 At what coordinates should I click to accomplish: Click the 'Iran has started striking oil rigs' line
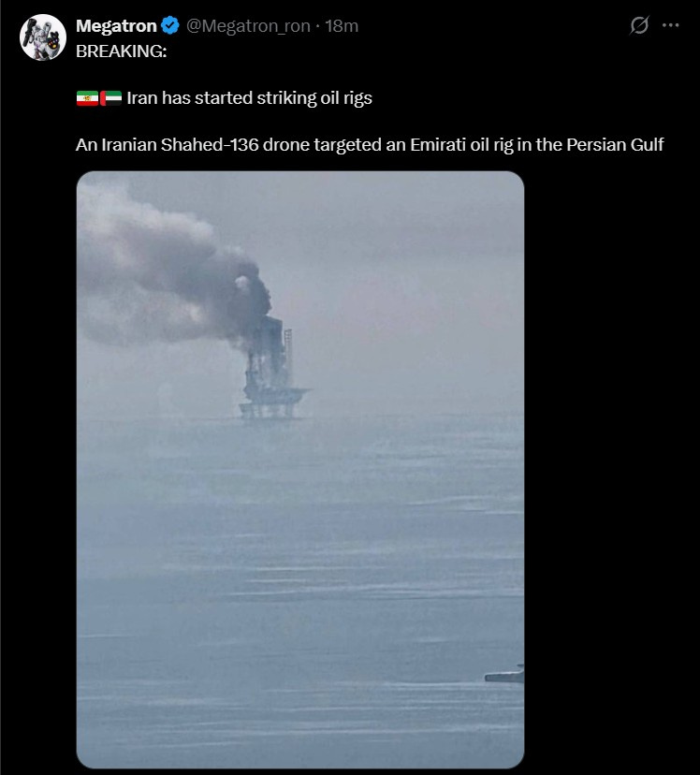coord(250,98)
